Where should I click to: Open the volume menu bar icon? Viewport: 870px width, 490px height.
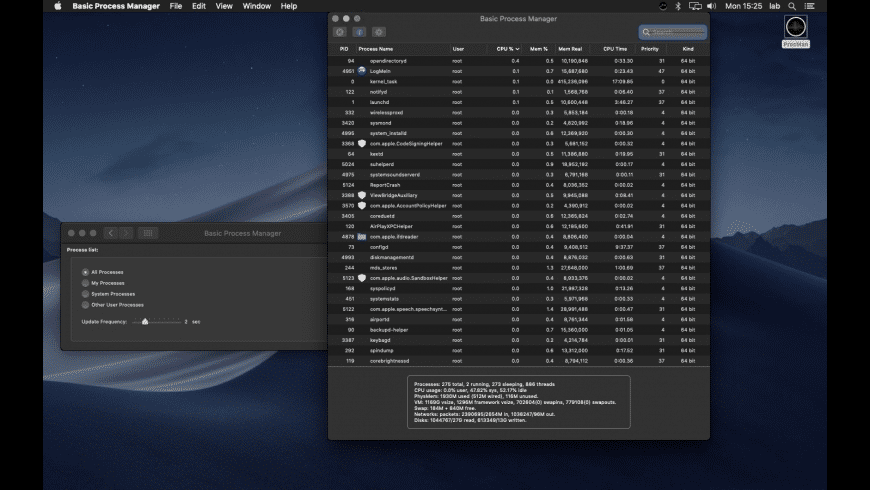[x=712, y=6]
